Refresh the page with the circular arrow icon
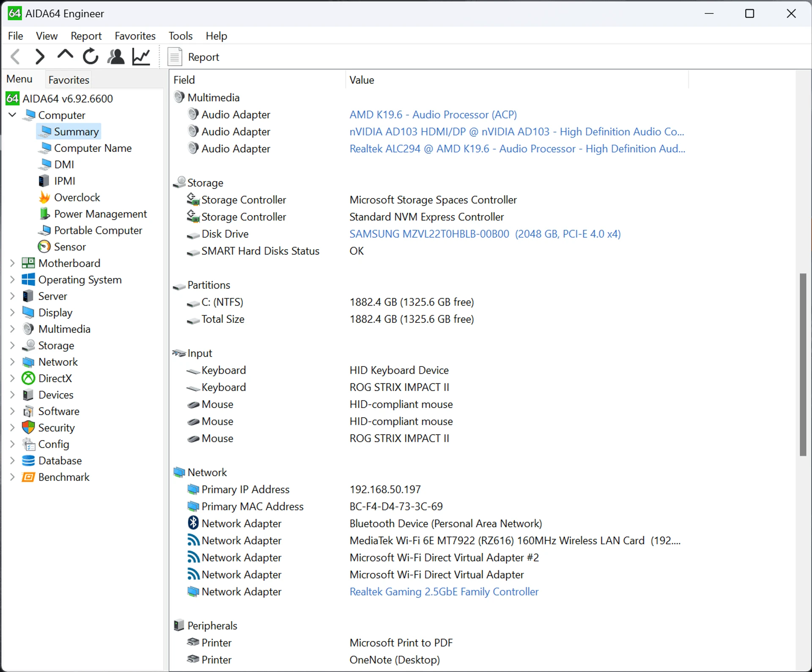This screenshot has height=672, width=812. [91, 57]
